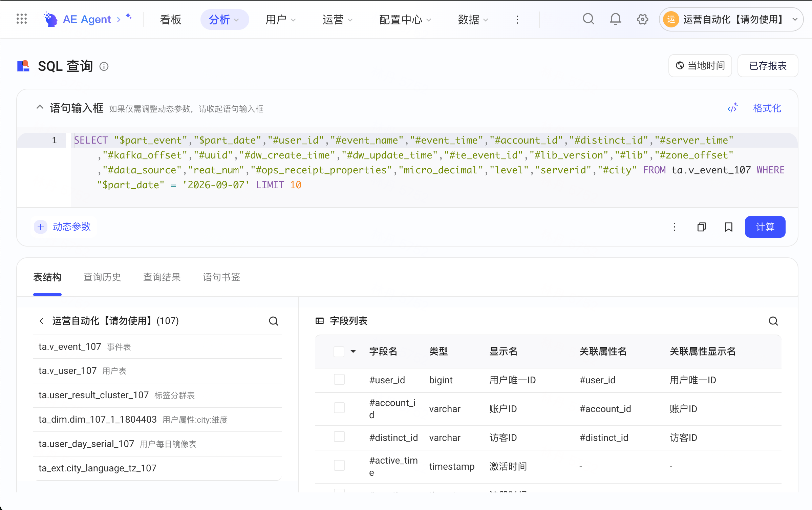The height and width of the screenshot is (510, 812).
Task: Select table ta_dim.dim_107_1_1804403
Action: (x=157, y=420)
